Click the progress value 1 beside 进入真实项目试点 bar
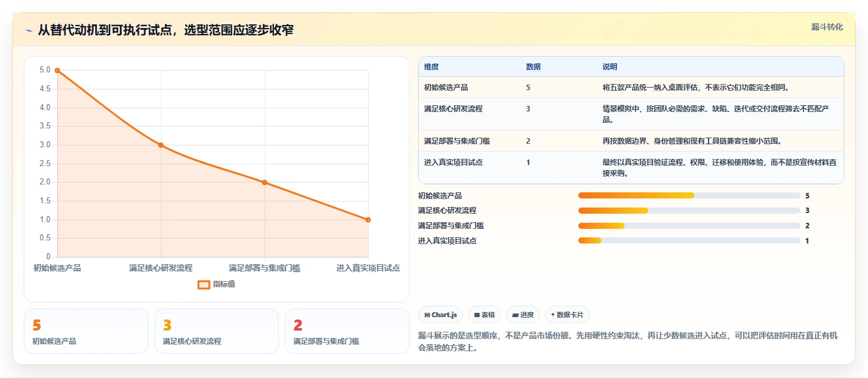 (807, 241)
